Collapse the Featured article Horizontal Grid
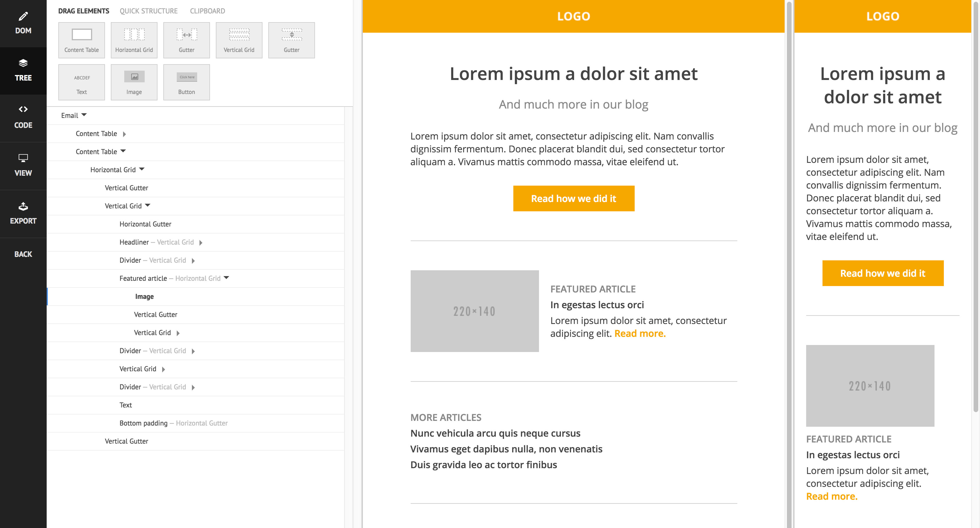Image resolution: width=980 pixels, height=528 pixels. [226, 278]
